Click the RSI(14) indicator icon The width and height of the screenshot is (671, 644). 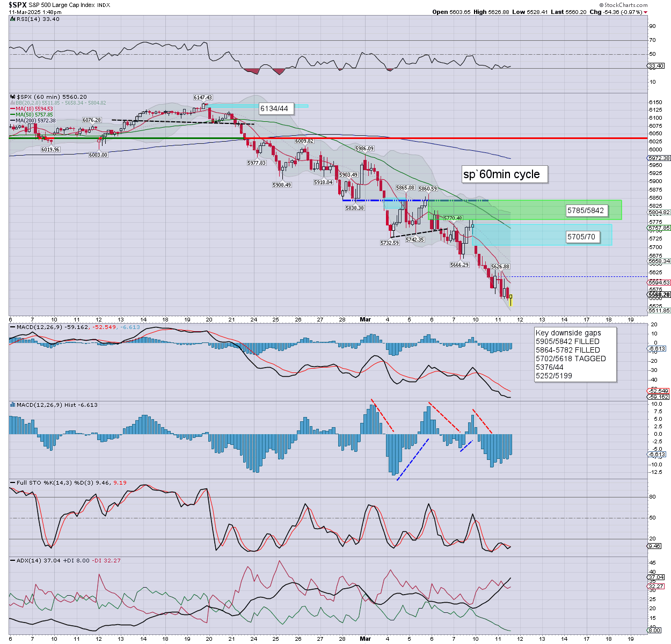pyautogui.click(x=12, y=19)
